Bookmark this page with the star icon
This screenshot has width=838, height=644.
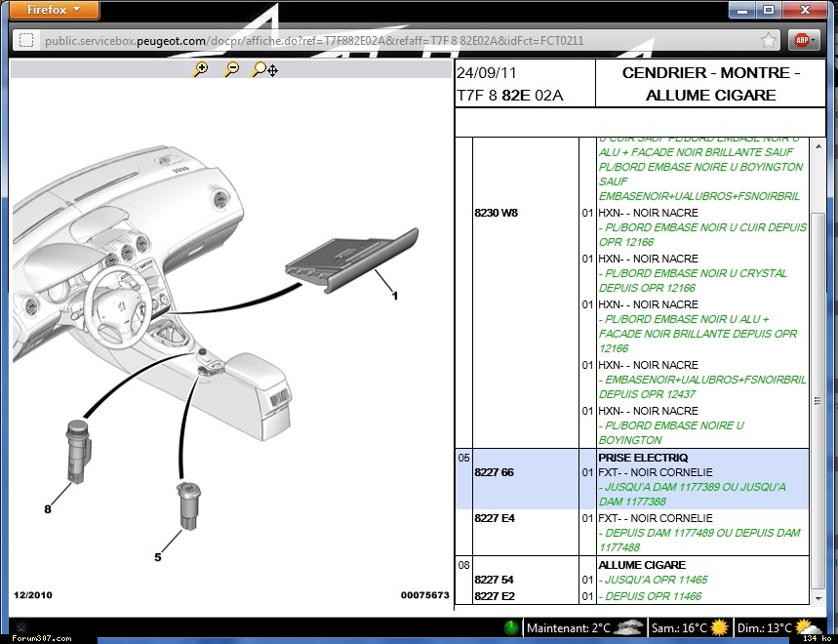769,40
